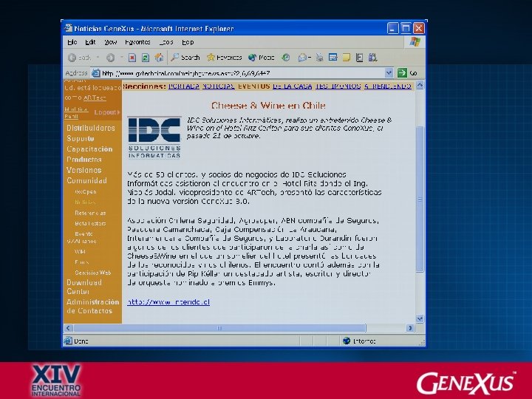
Task: Open the Mail button dropdown arrow
Action: coord(310,58)
